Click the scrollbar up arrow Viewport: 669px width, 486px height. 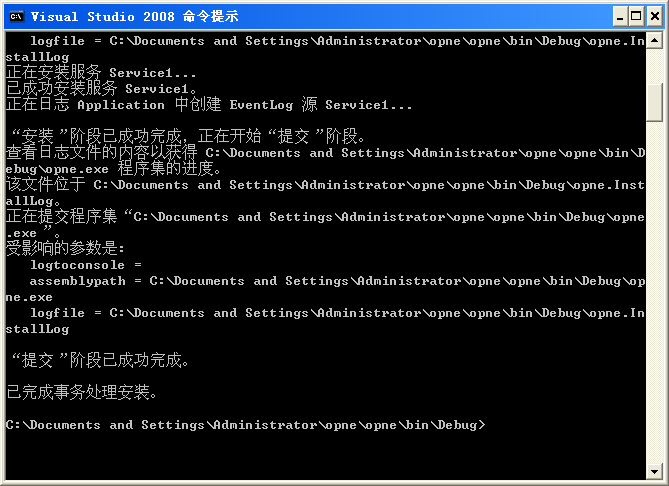click(x=655, y=40)
